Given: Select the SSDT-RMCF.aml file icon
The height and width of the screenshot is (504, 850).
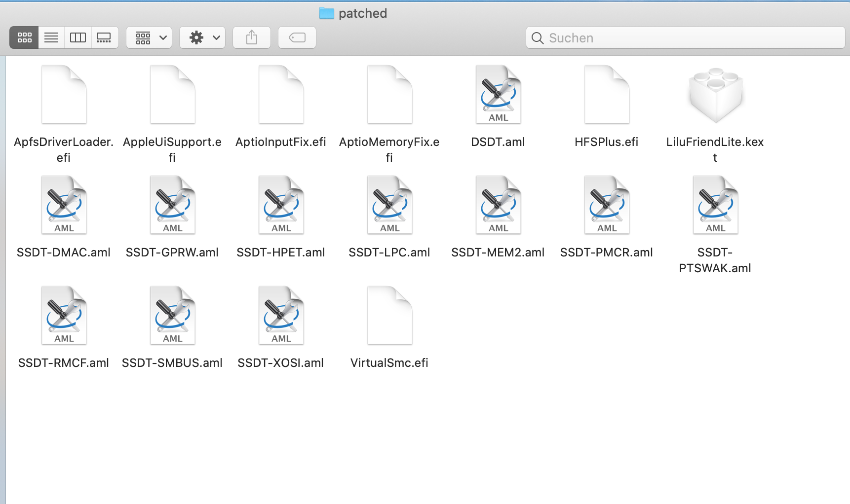Looking at the screenshot, I should 64,315.
